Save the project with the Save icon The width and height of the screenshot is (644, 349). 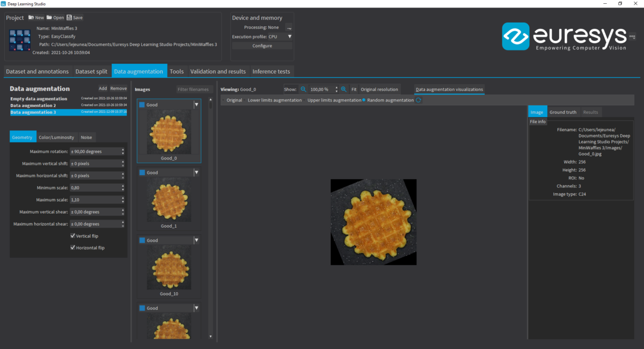[69, 18]
